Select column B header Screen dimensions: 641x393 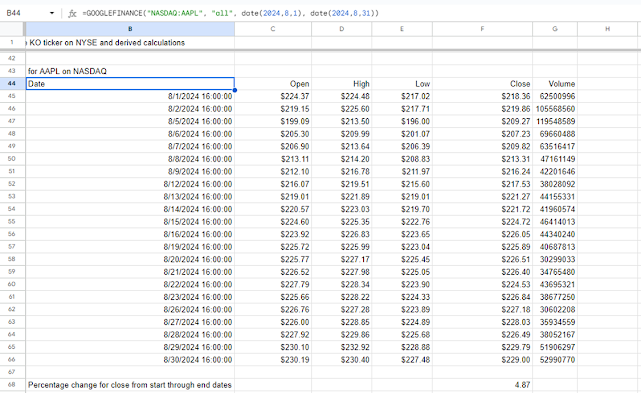click(x=130, y=29)
